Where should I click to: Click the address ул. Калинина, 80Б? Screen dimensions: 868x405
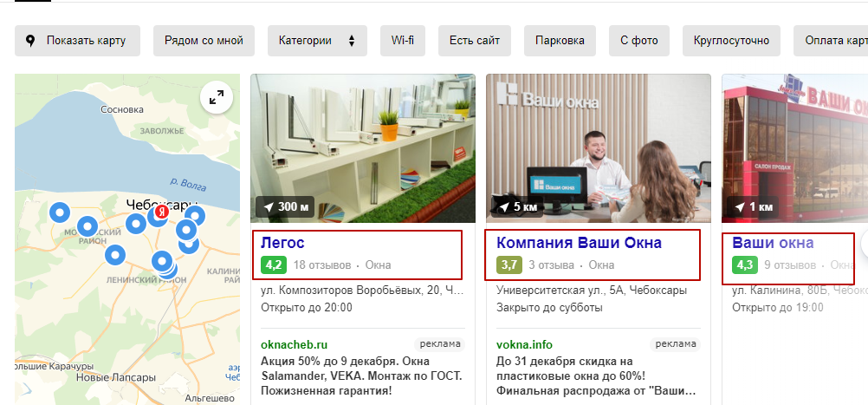click(800, 291)
